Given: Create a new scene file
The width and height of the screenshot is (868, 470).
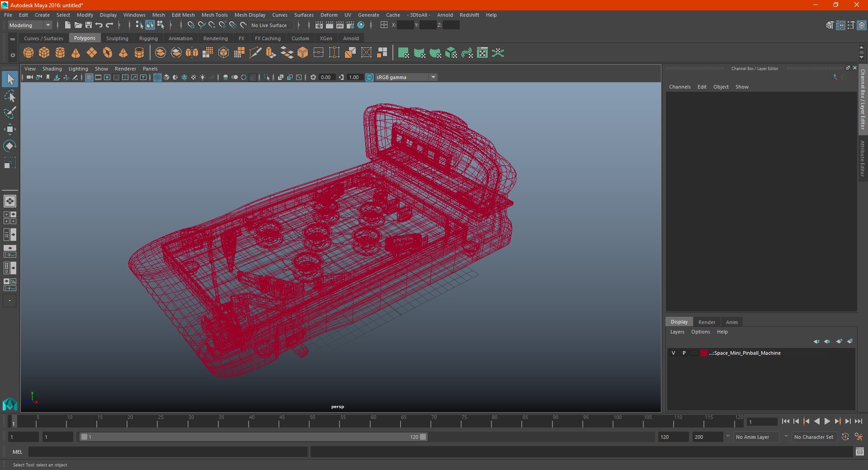Looking at the screenshot, I should click(67, 25).
